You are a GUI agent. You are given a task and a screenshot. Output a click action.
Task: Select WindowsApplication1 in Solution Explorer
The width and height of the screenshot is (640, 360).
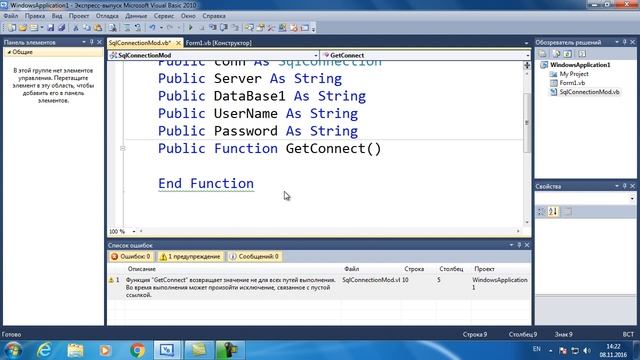(x=580, y=65)
